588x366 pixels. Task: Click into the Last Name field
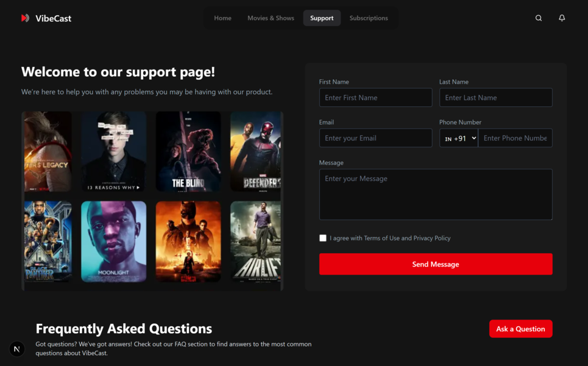[495, 98]
